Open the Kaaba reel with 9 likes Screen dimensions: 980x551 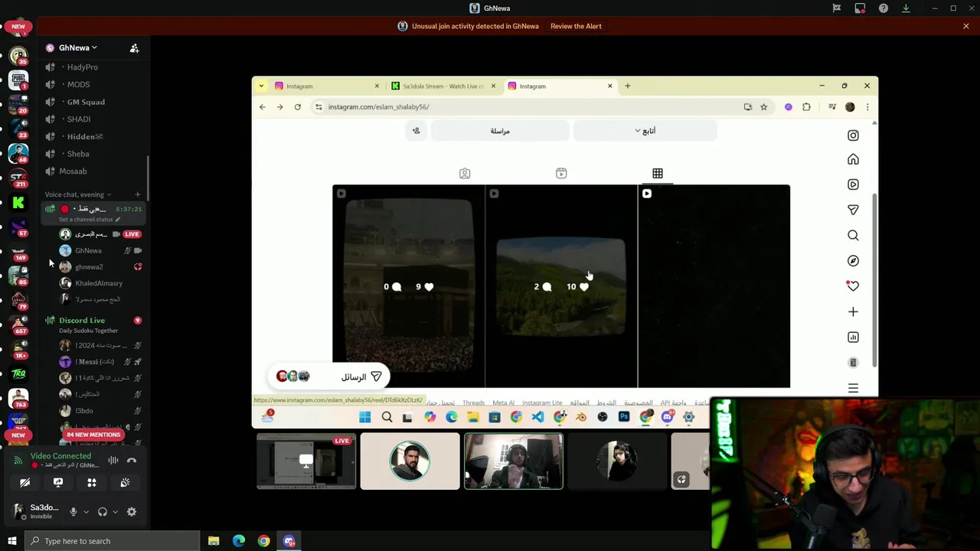pos(408,286)
